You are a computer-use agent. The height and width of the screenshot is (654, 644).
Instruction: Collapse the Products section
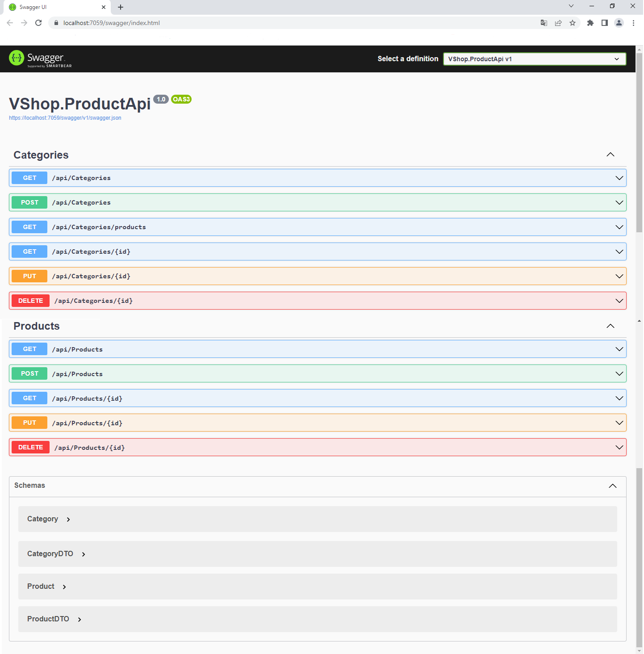pyautogui.click(x=611, y=326)
